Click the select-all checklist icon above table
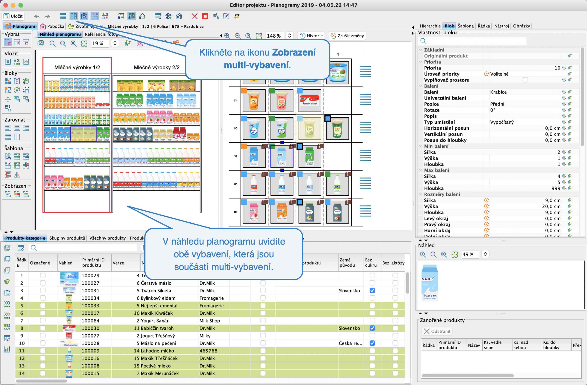 (x=7, y=248)
